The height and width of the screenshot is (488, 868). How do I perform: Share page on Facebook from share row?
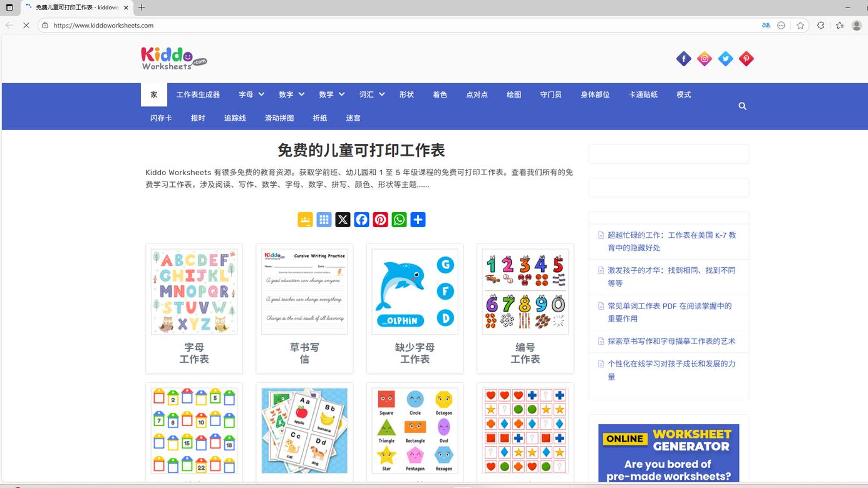pyautogui.click(x=361, y=220)
